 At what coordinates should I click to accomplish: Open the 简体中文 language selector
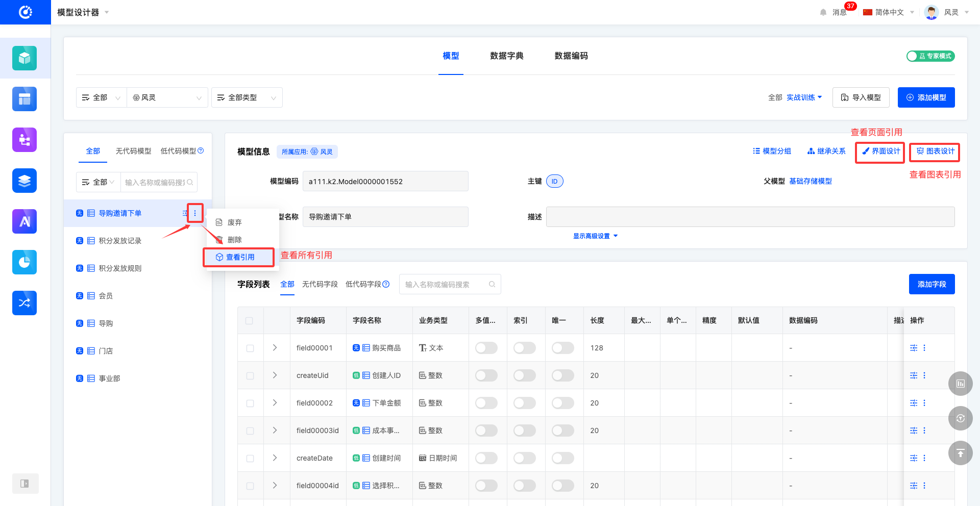click(889, 12)
